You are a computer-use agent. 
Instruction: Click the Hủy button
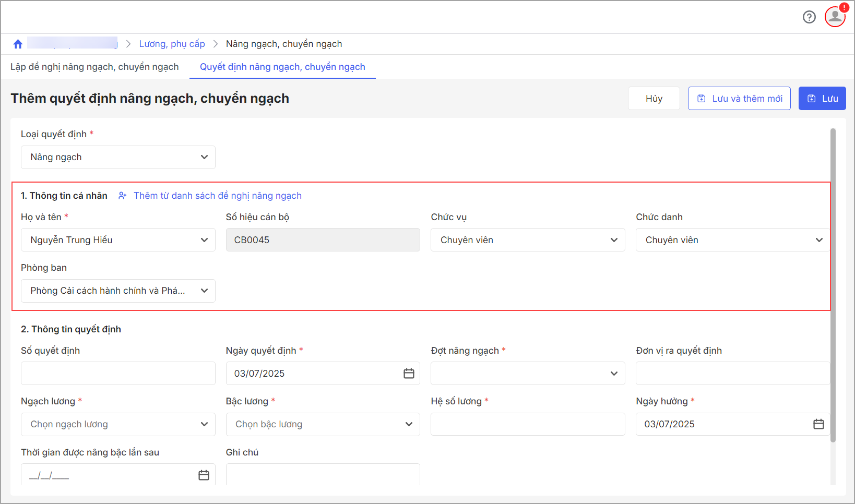[654, 99]
